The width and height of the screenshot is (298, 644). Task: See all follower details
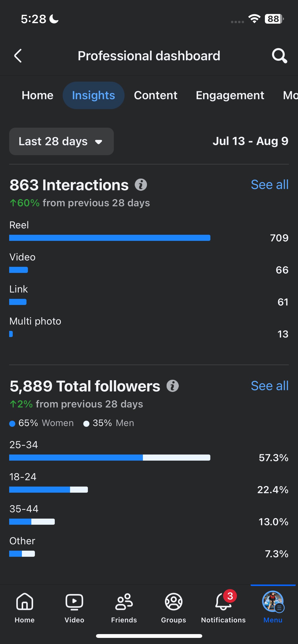(270, 386)
